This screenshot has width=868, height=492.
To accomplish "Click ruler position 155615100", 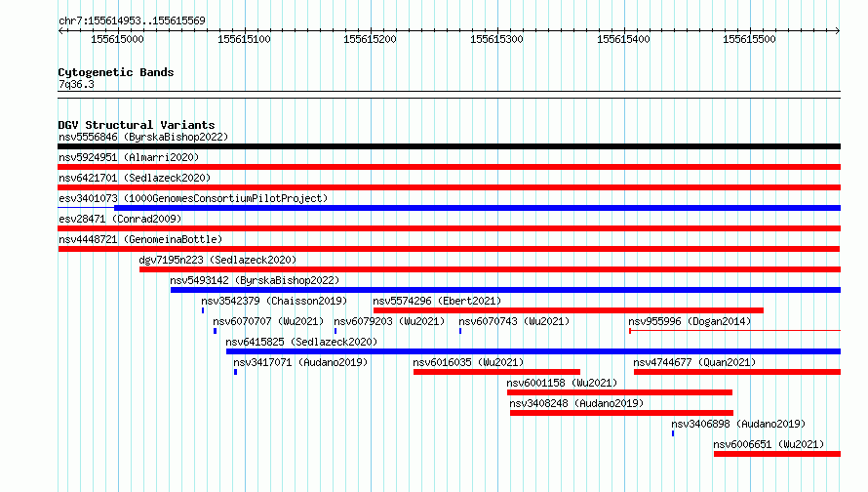I will 244,39.
